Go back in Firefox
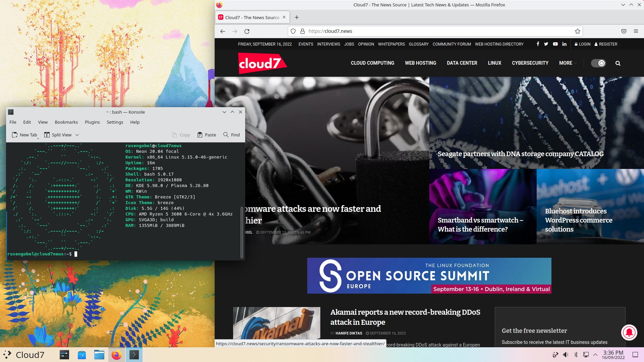 [223, 31]
